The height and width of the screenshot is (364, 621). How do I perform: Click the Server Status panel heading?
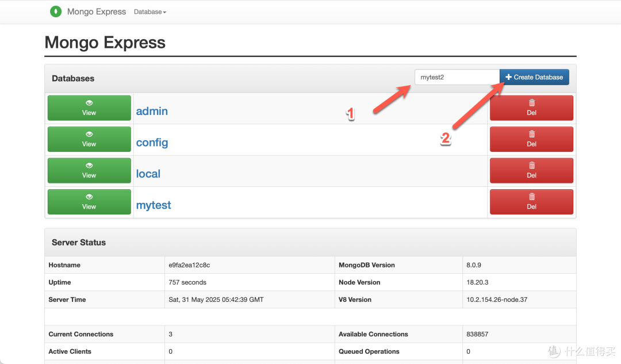point(79,243)
